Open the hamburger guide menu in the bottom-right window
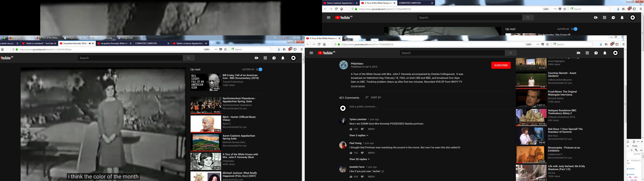The width and height of the screenshot is (644, 181). coord(311,53)
